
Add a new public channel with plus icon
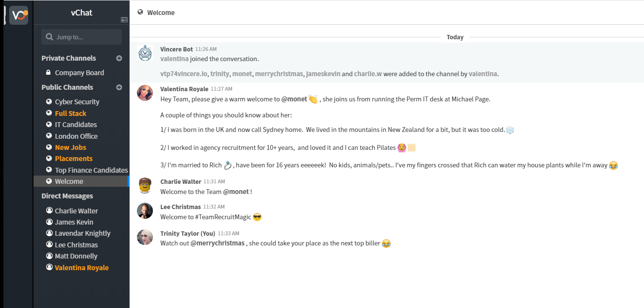tap(119, 87)
